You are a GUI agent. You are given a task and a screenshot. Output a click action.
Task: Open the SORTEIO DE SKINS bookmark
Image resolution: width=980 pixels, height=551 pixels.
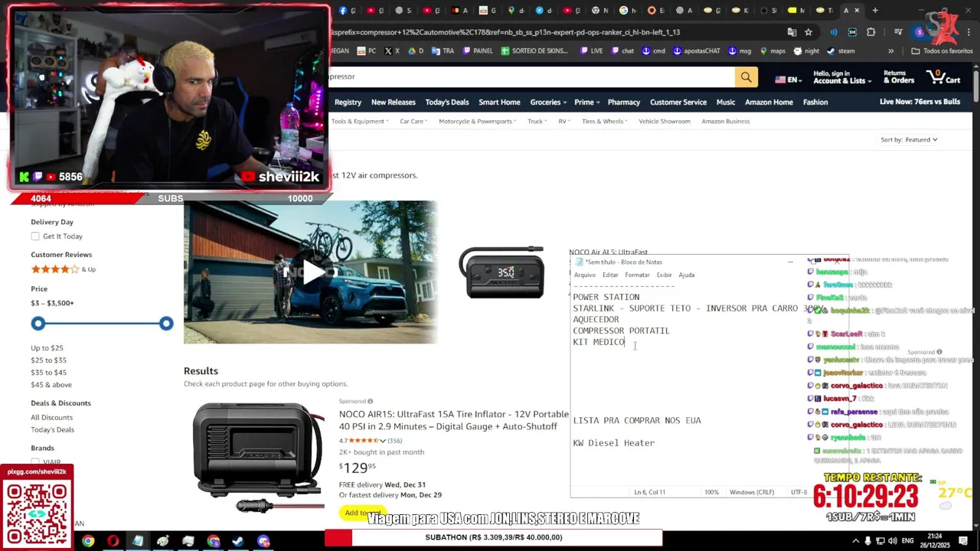point(534,51)
